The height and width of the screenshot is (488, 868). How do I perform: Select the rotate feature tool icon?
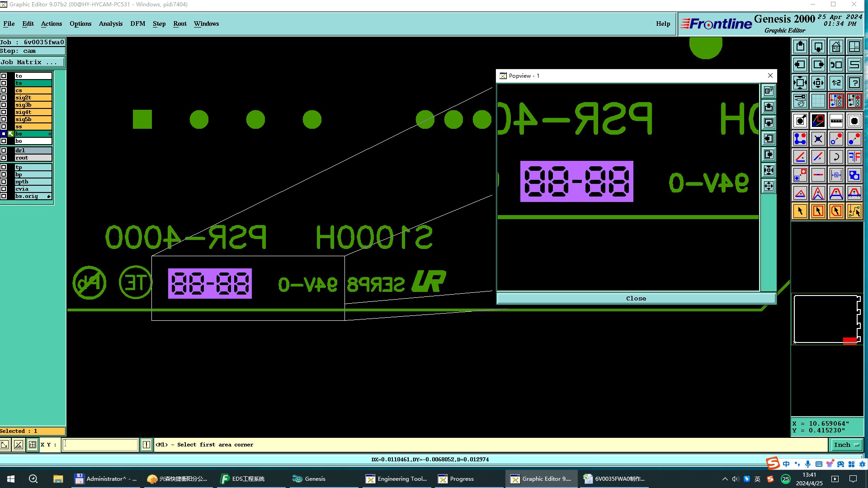[836, 157]
